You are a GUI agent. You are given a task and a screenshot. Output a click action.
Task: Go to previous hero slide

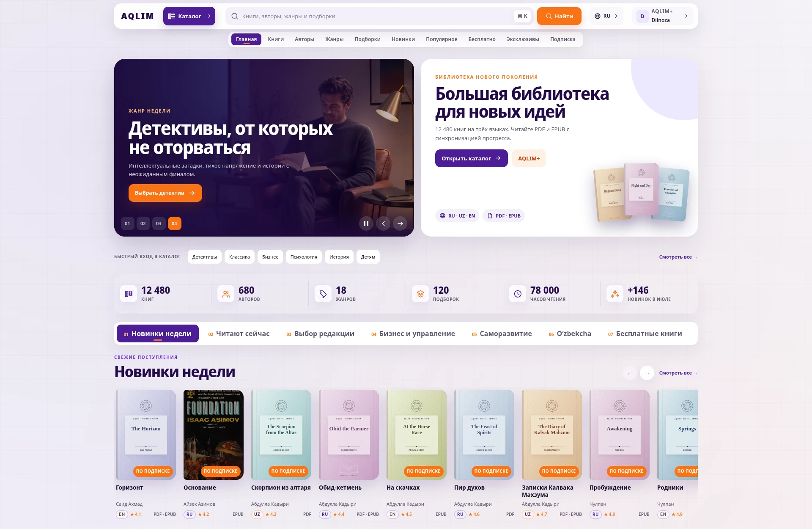(383, 223)
